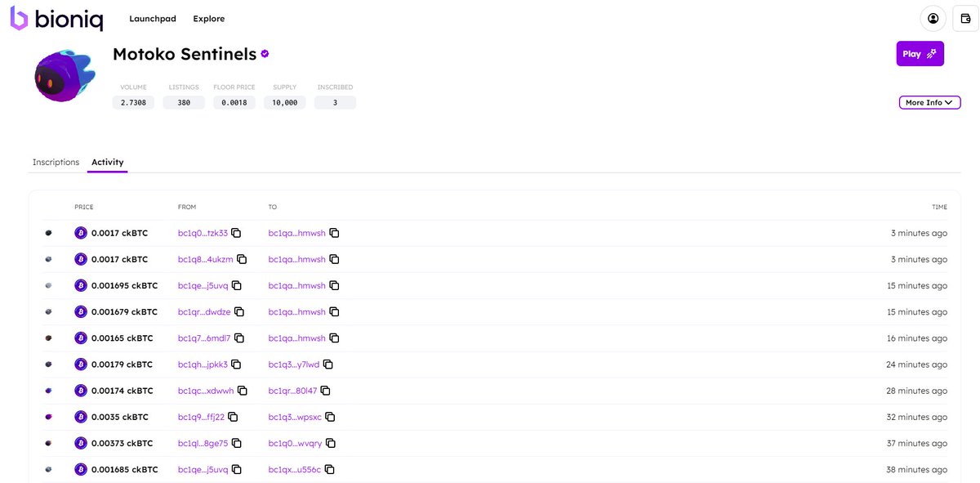Open the wallet icon
Viewport: 980px width, 483px height.
(965, 18)
